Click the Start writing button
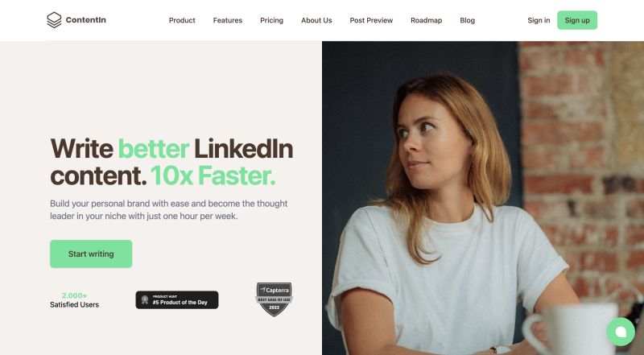This screenshot has height=355, width=644. click(91, 254)
